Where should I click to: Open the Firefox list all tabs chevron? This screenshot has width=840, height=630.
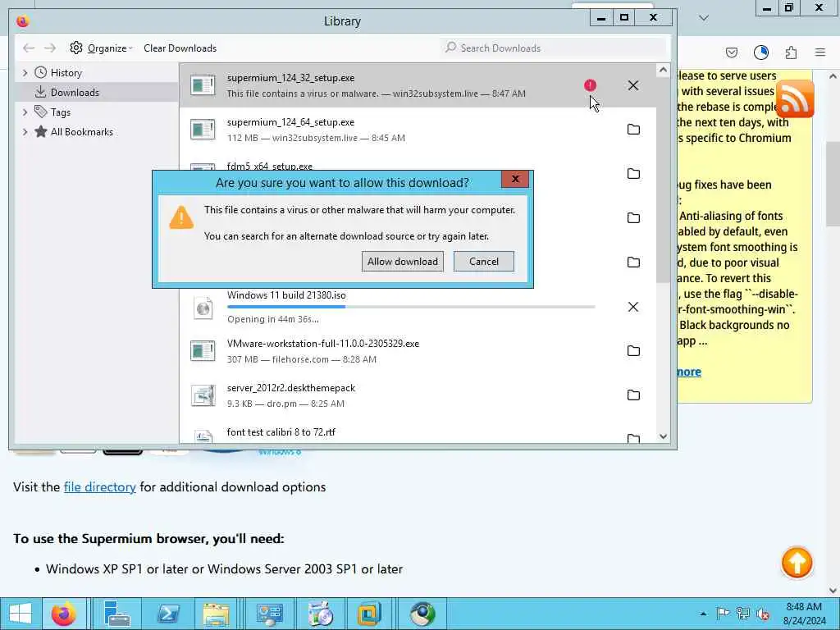pos(704,18)
